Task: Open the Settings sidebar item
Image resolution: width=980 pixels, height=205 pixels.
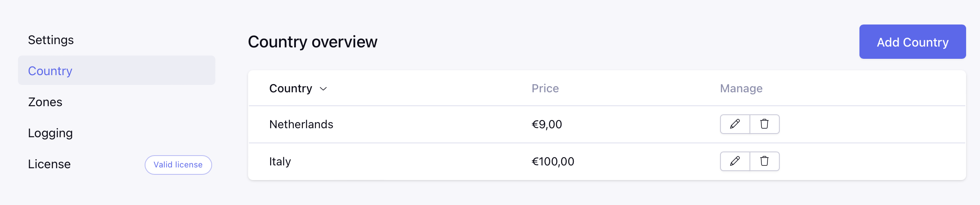Action: 51,40
